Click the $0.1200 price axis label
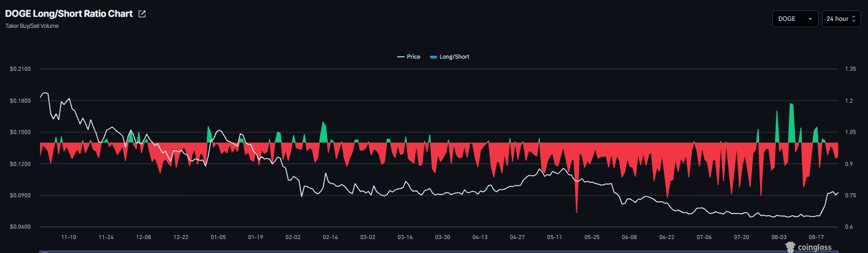 point(20,164)
